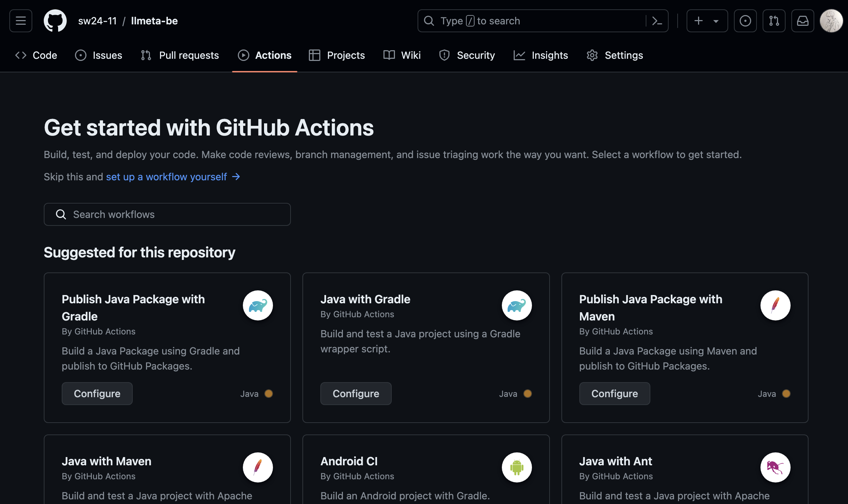Click the user avatar picture
The image size is (848, 504).
pyautogui.click(x=831, y=21)
